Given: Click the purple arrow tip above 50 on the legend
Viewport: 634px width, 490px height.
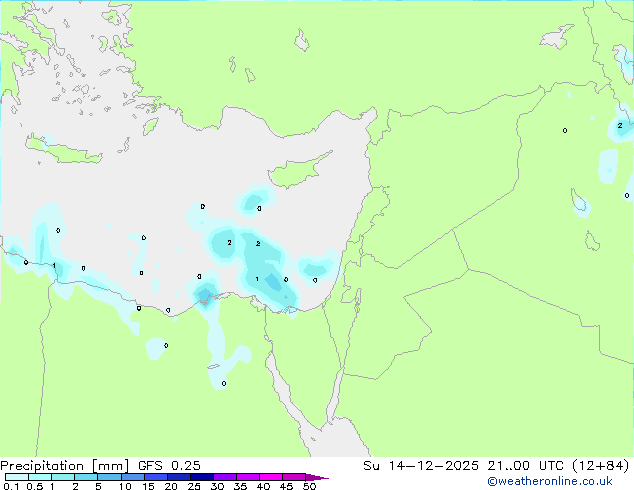Looking at the screenshot, I should click(316, 477).
